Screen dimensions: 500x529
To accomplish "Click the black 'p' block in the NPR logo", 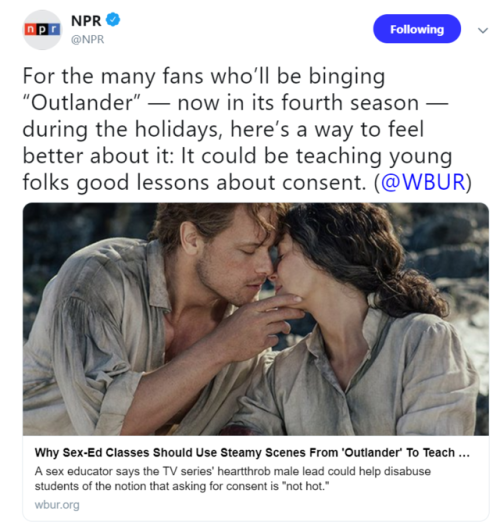I will click(42, 30).
